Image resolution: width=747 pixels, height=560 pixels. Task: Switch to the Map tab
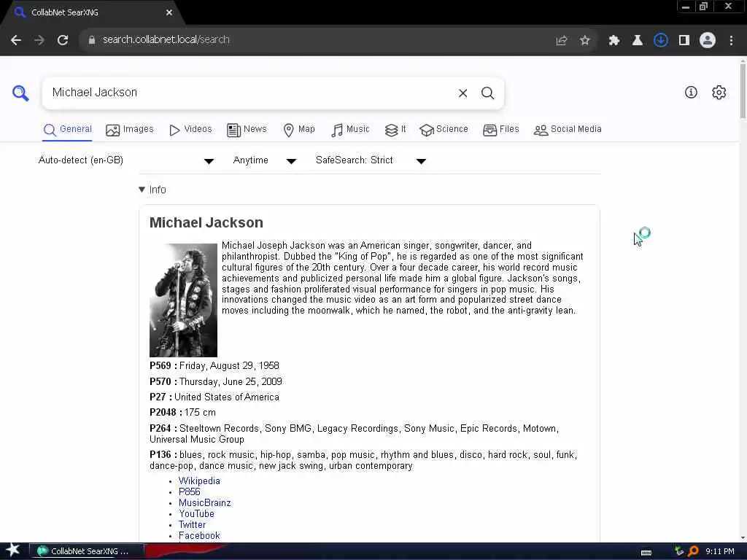tap(299, 130)
